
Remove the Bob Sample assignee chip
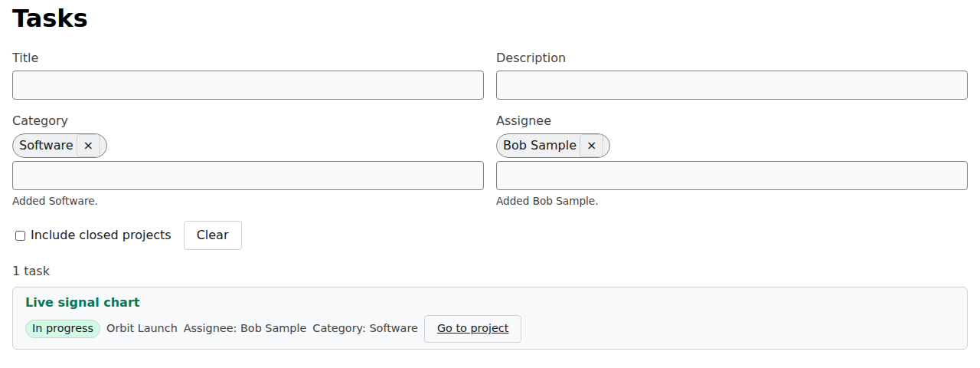point(591,146)
